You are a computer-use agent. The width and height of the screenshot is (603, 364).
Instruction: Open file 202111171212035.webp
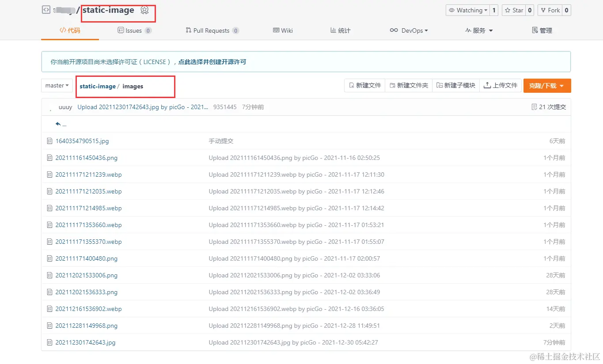pyautogui.click(x=88, y=191)
